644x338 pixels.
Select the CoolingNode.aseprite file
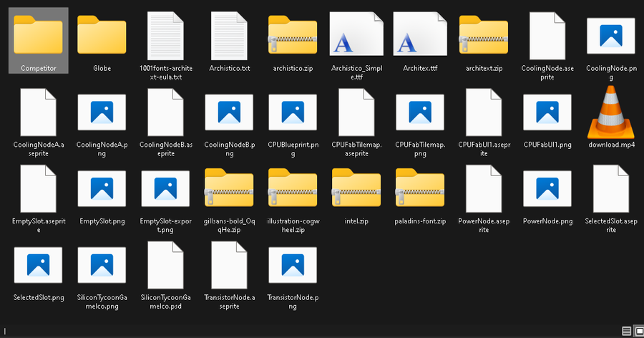pos(547,44)
